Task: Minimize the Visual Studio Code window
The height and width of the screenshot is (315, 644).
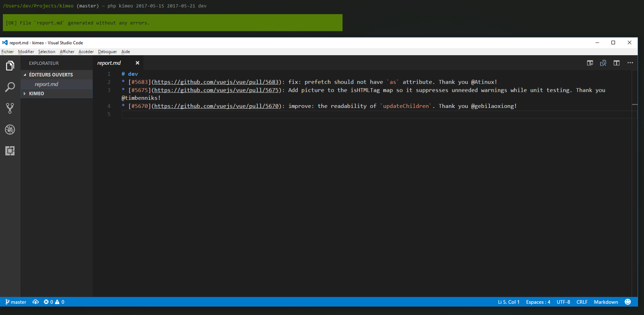Action: (x=597, y=43)
